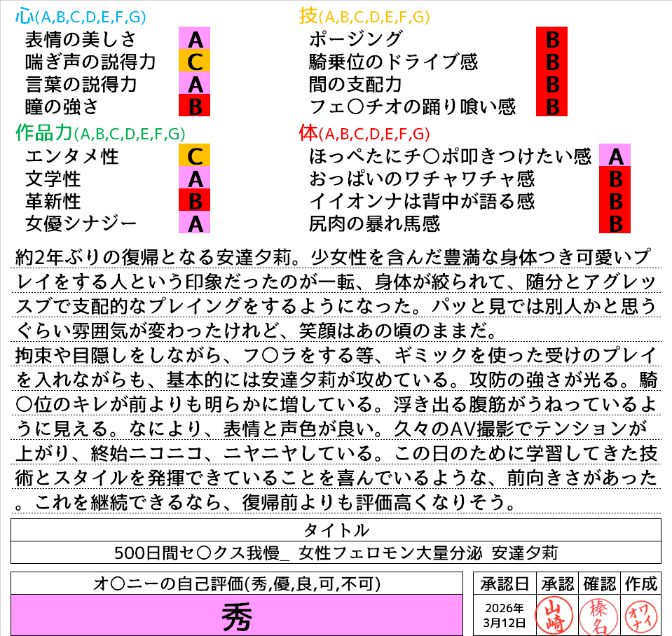Select the pink 秀 overall rating cell
Image resolution: width=672 pixels, height=636 pixels.
tap(237, 616)
